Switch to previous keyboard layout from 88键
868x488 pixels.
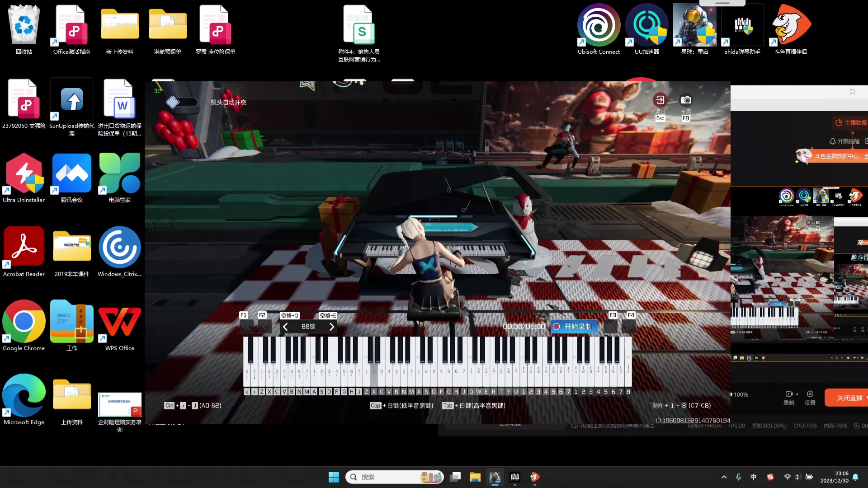[x=285, y=327]
